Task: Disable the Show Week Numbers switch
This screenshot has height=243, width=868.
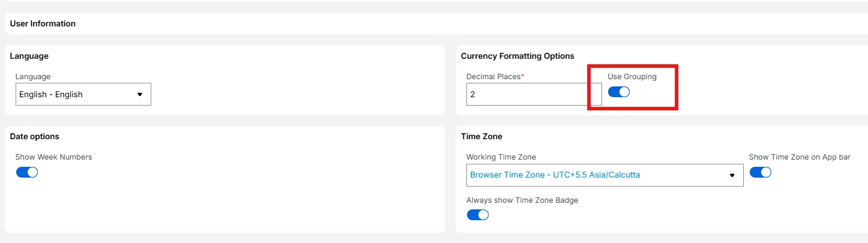Action: 26,172
